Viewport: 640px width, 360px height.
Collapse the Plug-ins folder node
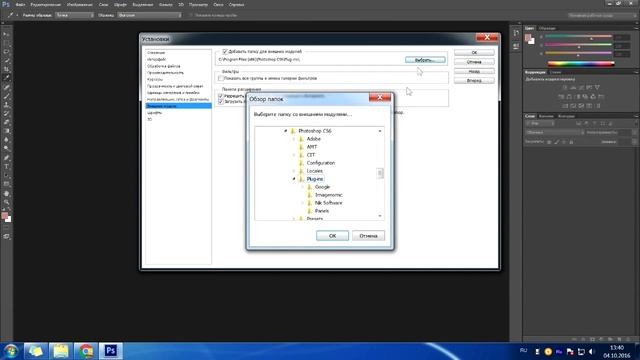(x=294, y=179)
